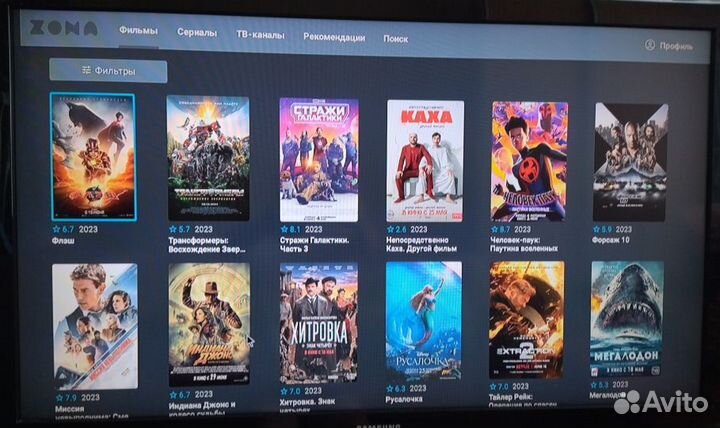Click star rating of Стражи Галактики
This screenshot has height=428, width=720.
(290, 229)
